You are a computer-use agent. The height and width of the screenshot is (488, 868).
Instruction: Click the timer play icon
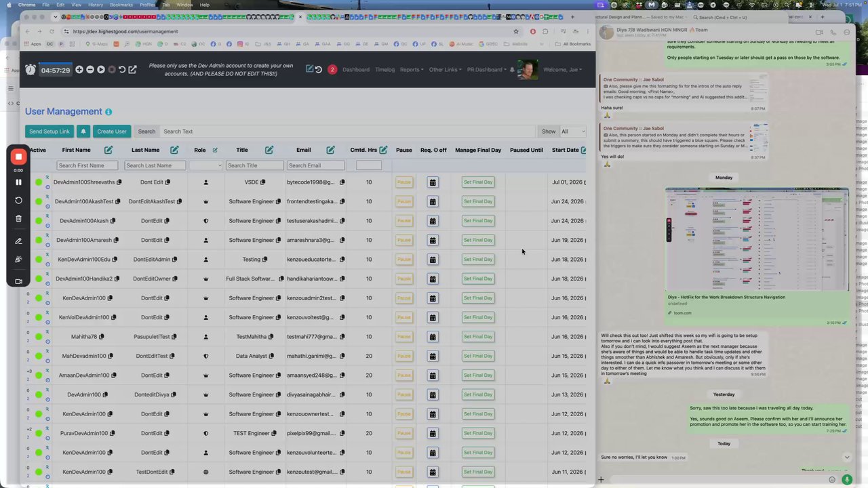click(101, 69)
